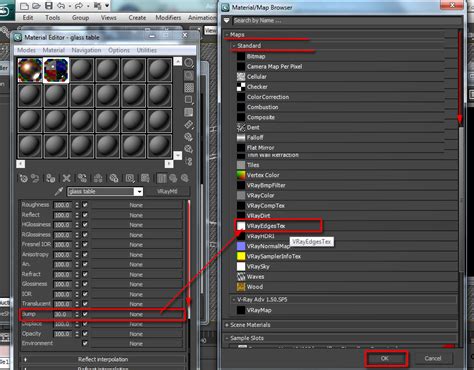Toggle the Show End Result icon

point(162,178)
